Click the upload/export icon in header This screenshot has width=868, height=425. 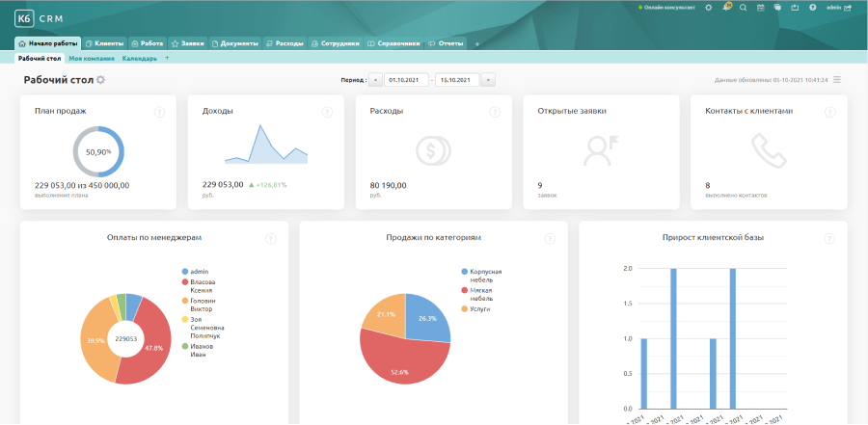tap(795, 8)
